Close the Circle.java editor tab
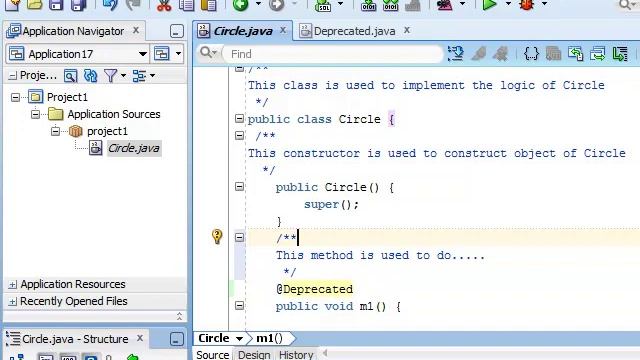 click(x=283, y=30)
